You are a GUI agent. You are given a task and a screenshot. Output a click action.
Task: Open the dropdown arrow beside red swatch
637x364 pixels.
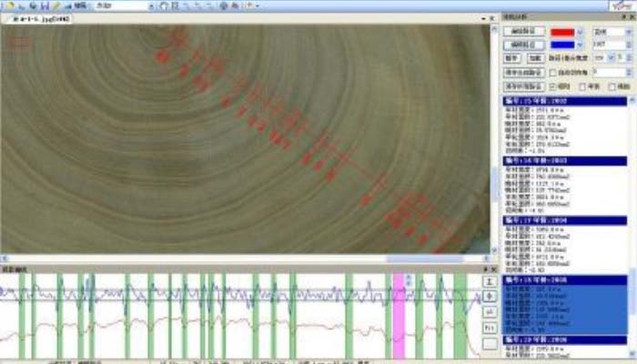[581, 32]
